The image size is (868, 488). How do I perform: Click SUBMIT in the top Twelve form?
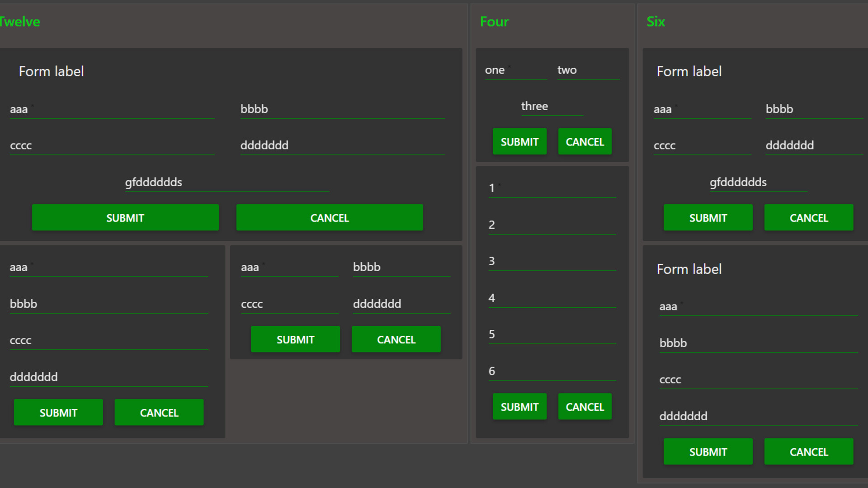pyautogui.click(x=125, y=217)
